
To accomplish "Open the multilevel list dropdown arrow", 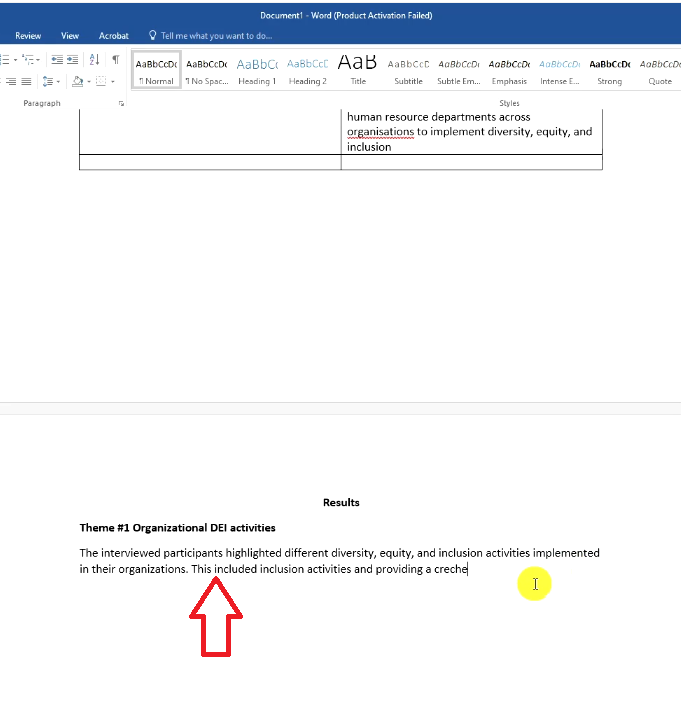I will coord(38,60).
